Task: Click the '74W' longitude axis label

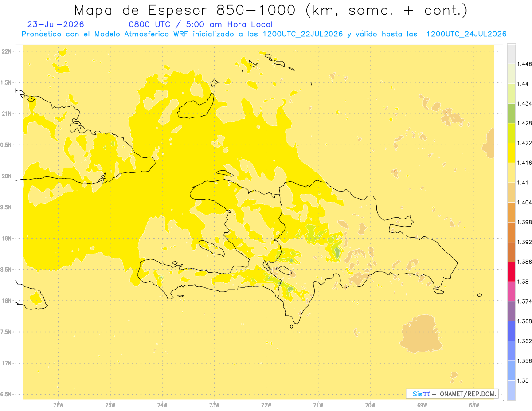Action: (162, 405)
